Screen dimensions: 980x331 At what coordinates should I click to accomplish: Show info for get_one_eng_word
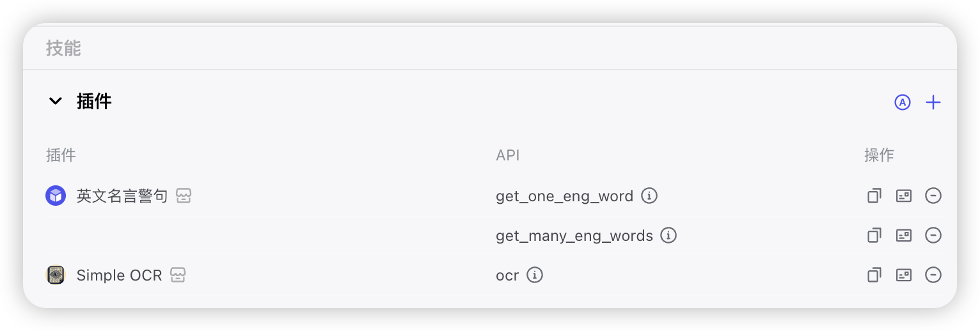[649, 196]
